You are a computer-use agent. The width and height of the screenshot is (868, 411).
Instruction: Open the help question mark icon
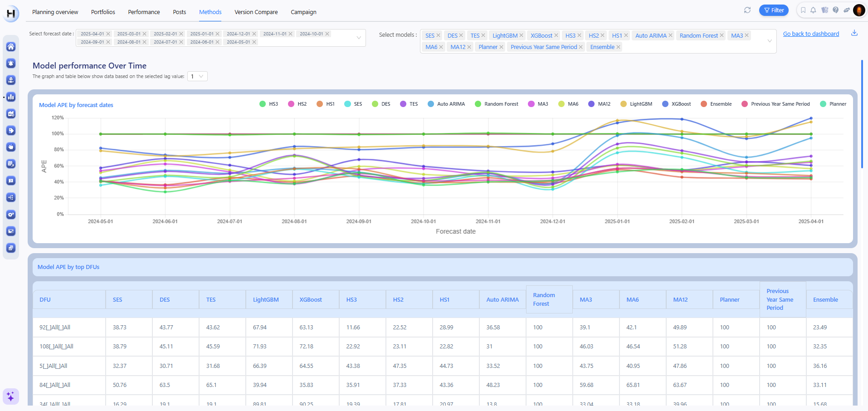click(x=835, y=10)
